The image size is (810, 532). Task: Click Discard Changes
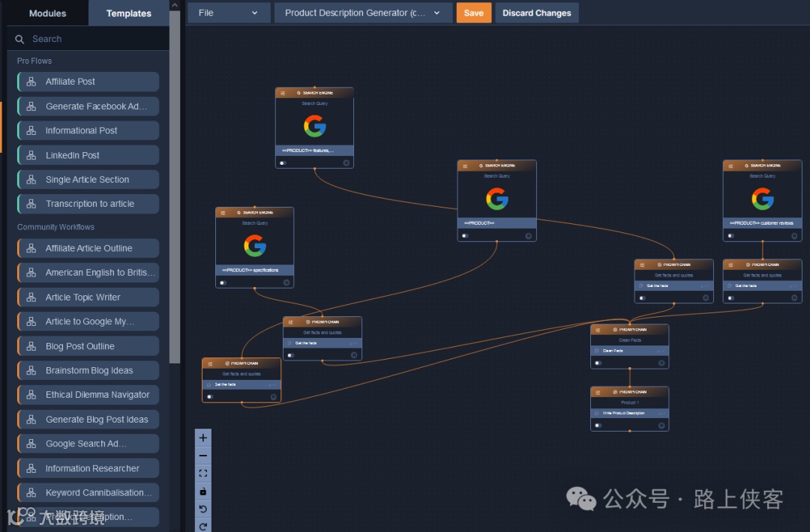coord(537,13)
